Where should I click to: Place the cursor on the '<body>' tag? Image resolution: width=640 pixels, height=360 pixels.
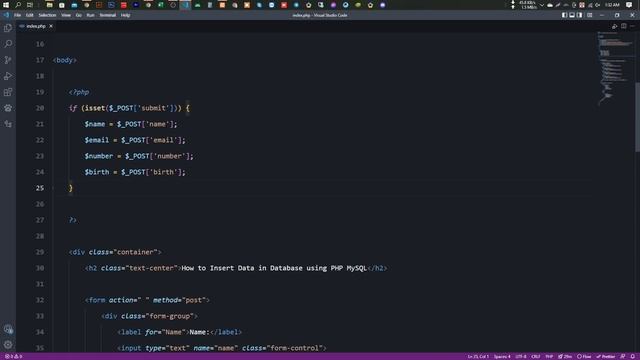pyautogui.click(x=64, y=60)
